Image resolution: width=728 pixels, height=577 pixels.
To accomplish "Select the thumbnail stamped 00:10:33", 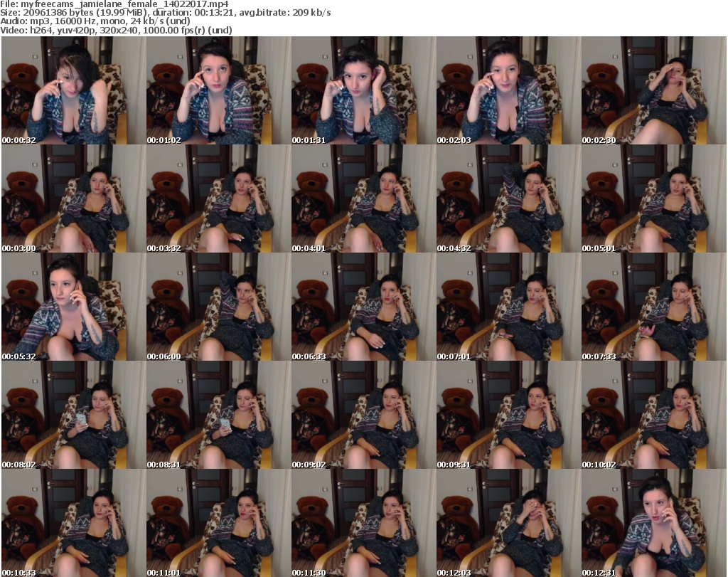I will coord(74,523).
